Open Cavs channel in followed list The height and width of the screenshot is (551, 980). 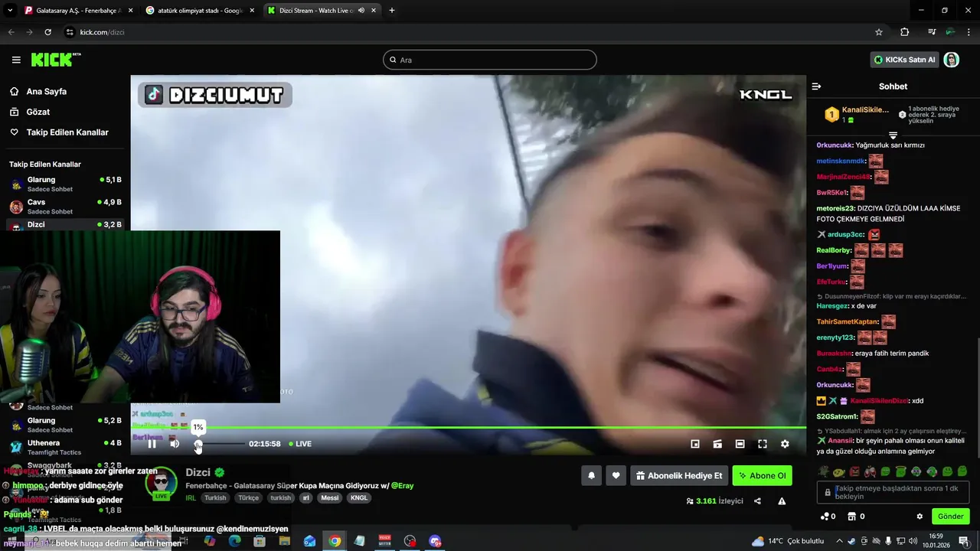tap(65, 207)
